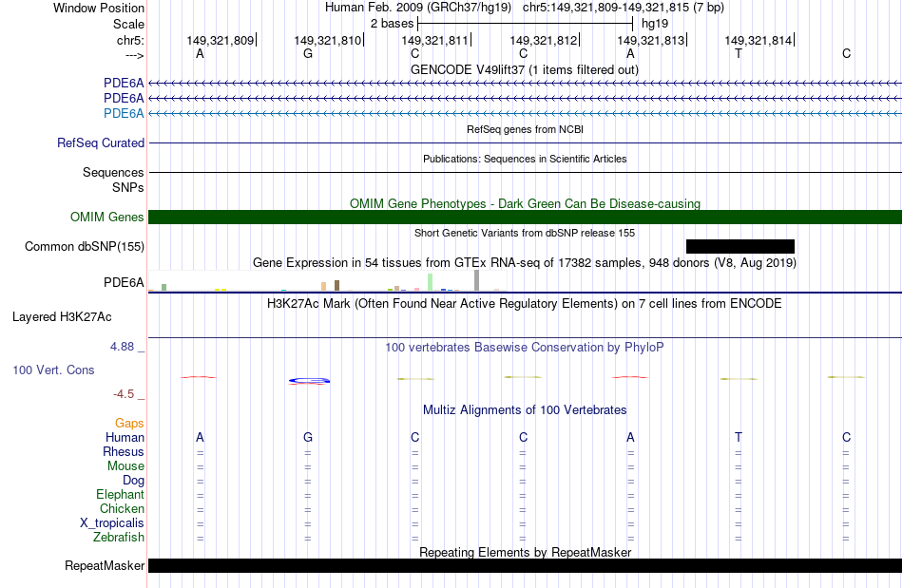This screenshot has width=903, height=588.
Task: Click the dark brown GTEx expression bar
Action: pyautogui.click(x=336, y=285)
